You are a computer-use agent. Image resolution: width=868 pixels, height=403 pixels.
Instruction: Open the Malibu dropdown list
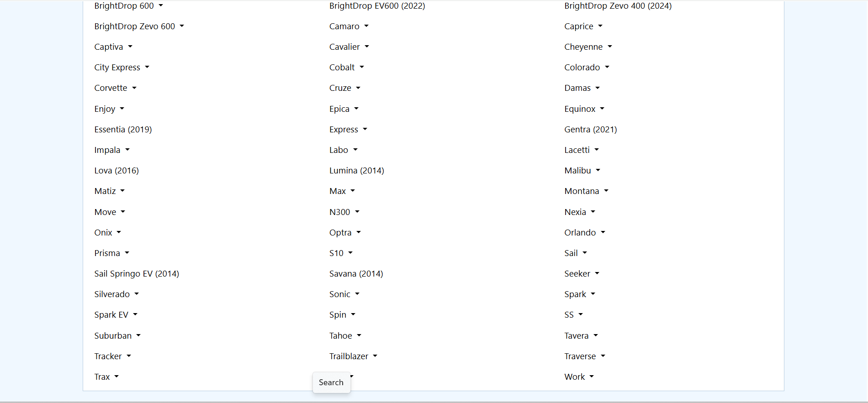582,171
